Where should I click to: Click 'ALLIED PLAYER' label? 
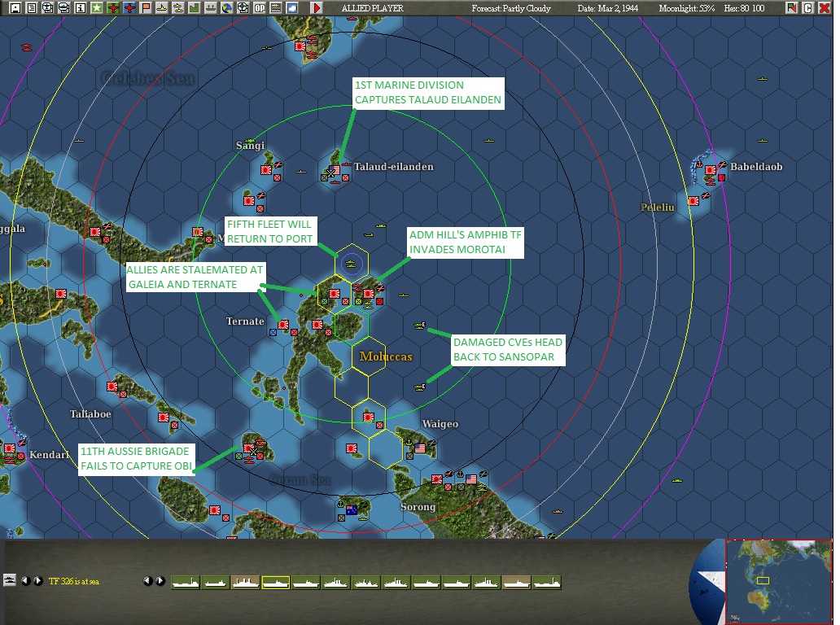[372, 8]
